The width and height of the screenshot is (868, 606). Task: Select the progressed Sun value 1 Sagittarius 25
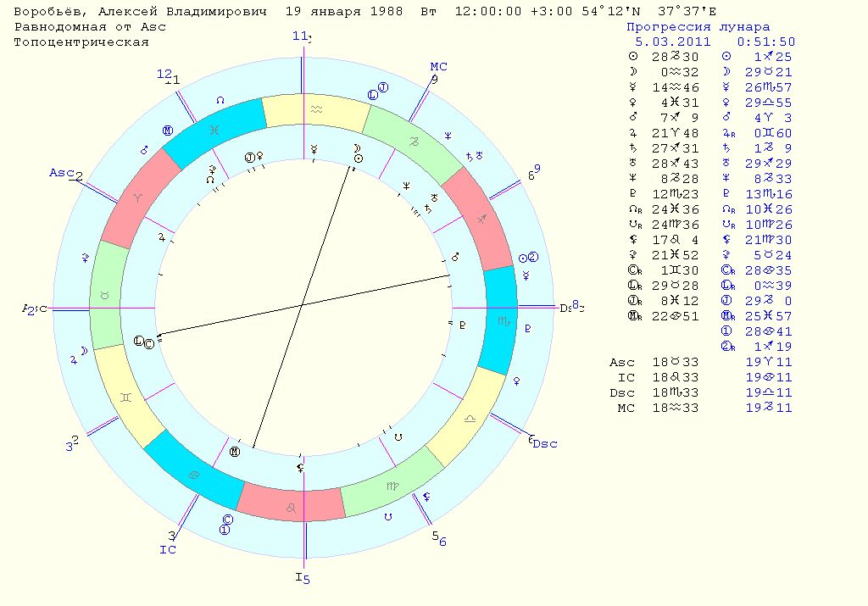772,57
